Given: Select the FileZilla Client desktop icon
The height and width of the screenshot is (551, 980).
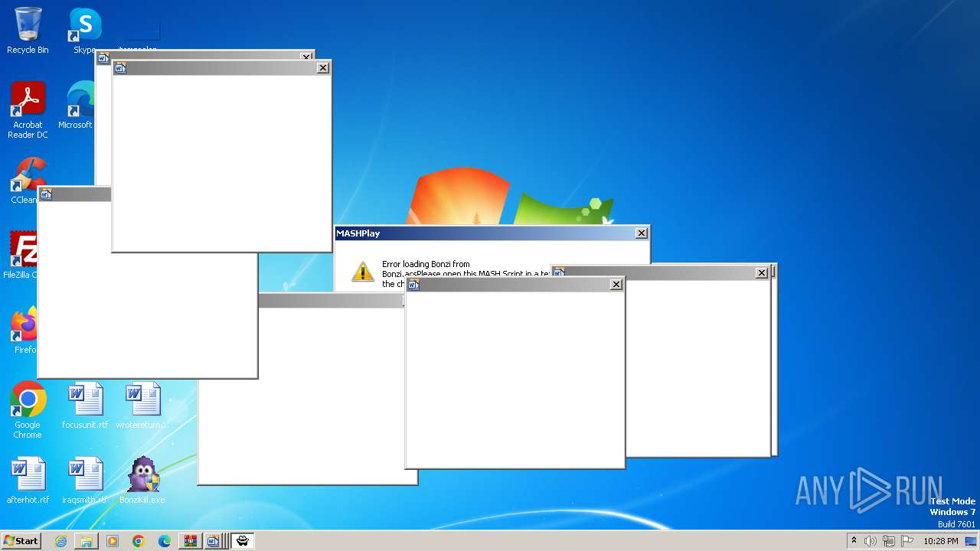Looking at the screenshot, I should [21, 255].
